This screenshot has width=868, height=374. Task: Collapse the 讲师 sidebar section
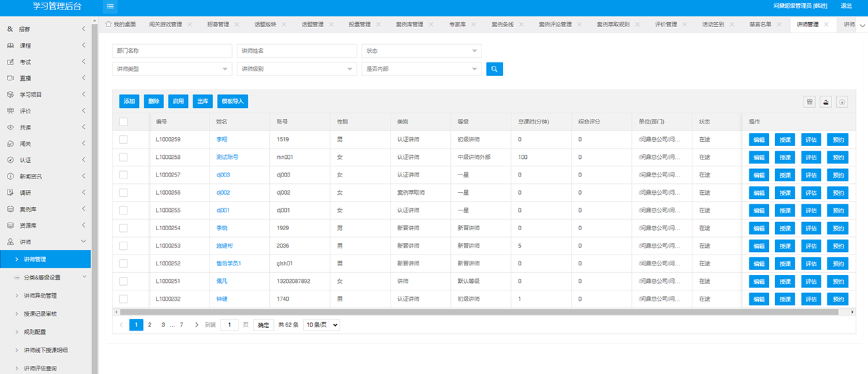83,241
